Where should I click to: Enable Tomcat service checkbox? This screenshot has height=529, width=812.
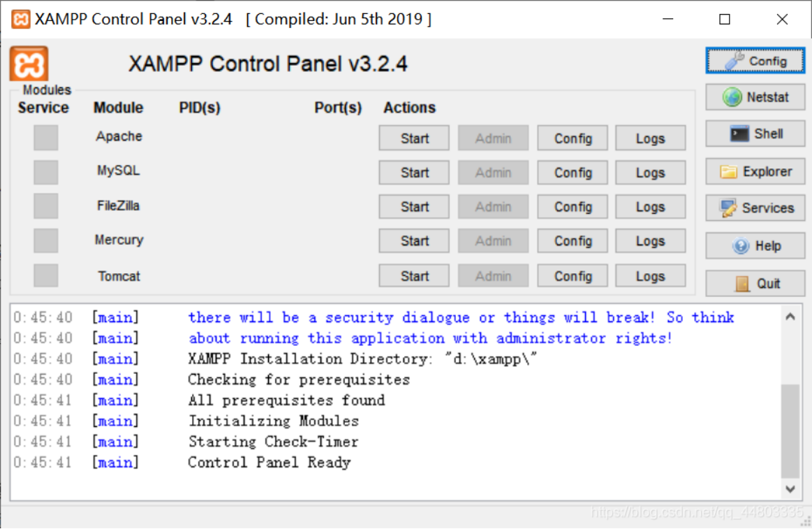tap(45, 275)
